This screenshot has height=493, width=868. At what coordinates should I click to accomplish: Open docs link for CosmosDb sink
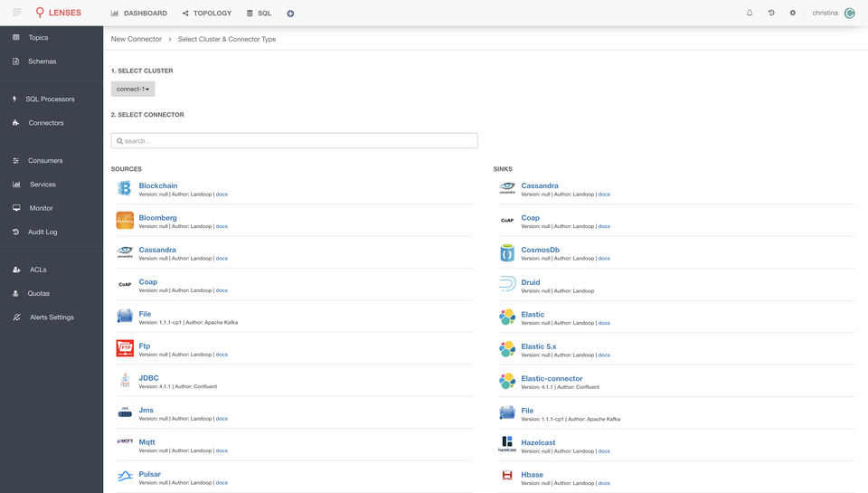pyautogui.click(x=604, y=259)
